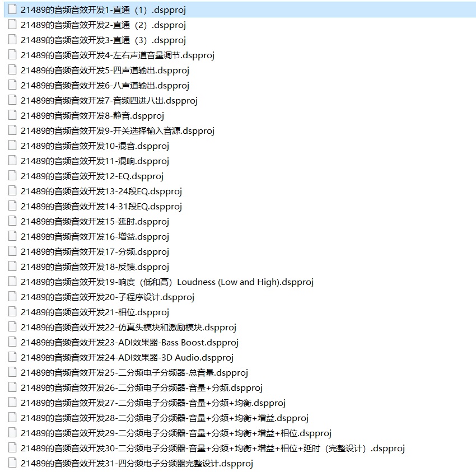This screenshot has width=476, height=472.
Task: Click file icon of 音效开发27-音量+分频+均衡.dspproj
Action: tap(12, 403)
